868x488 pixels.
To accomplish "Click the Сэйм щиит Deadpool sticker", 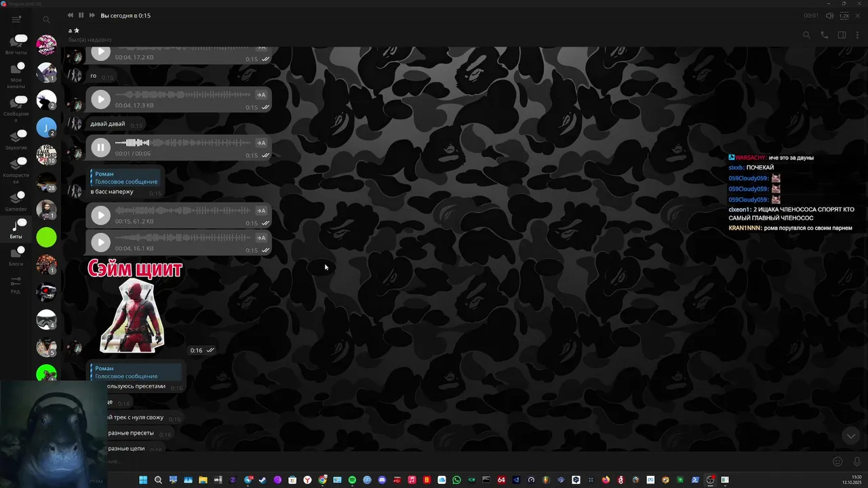I will 135,306.
